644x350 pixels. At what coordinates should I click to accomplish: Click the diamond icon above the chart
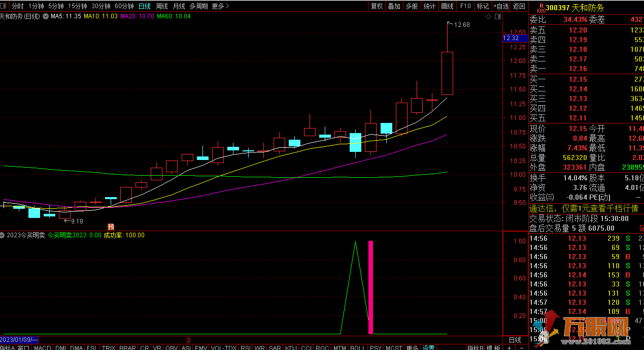coord(488,17)
